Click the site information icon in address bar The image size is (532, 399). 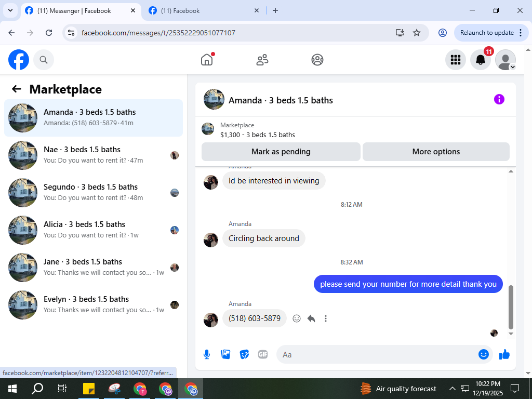[x=71, y=33]
